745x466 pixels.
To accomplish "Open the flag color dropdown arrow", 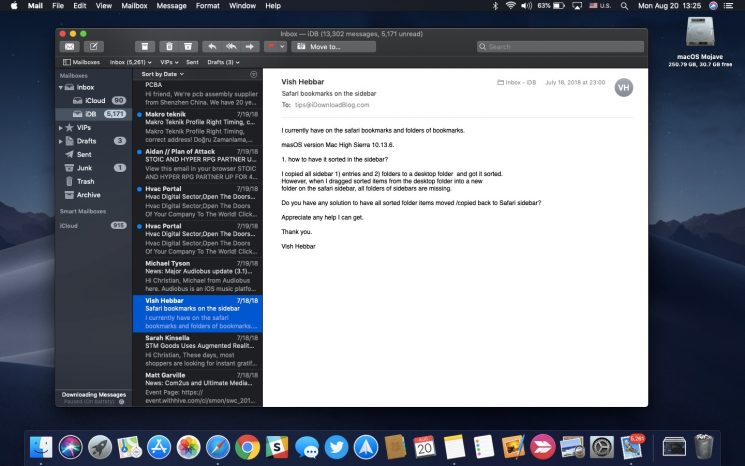I will (282, 47).
